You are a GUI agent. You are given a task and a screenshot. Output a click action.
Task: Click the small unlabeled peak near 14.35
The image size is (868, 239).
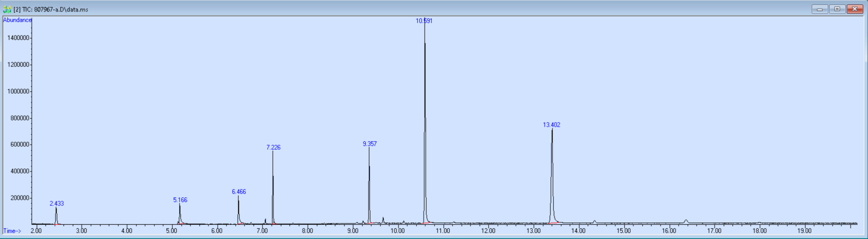[594, 222]
